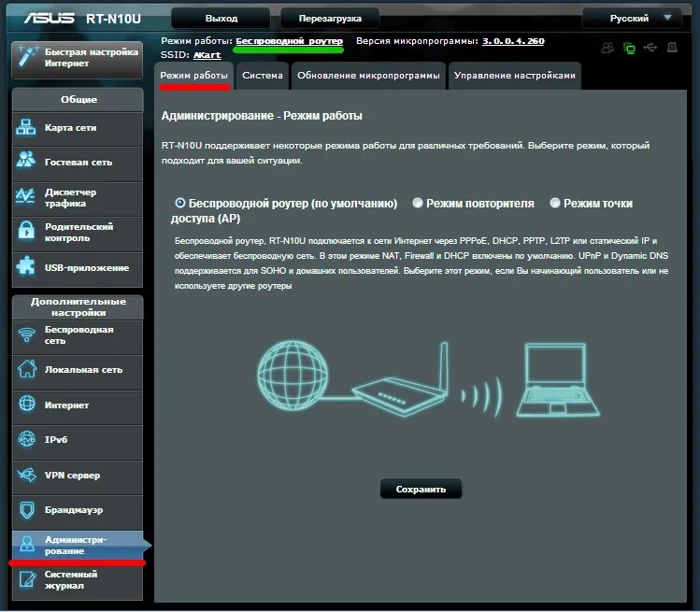700x612 pixels.
Task: Click the Общие section header
Action: pos(79,100)
